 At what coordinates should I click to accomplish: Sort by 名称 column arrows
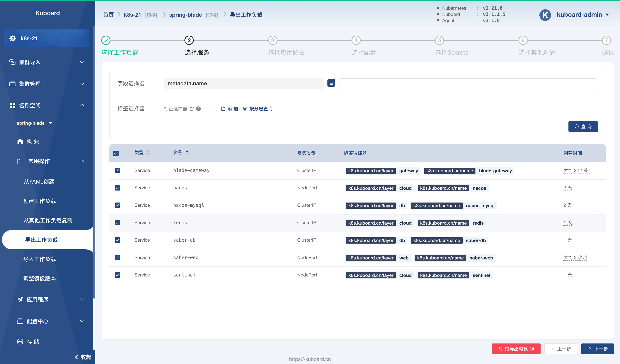click(187, 153)
